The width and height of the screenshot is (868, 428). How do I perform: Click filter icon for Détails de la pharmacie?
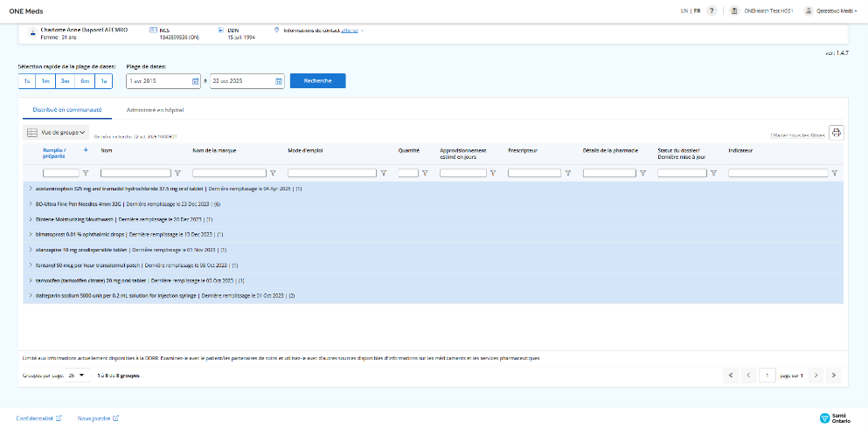point(642,173)
